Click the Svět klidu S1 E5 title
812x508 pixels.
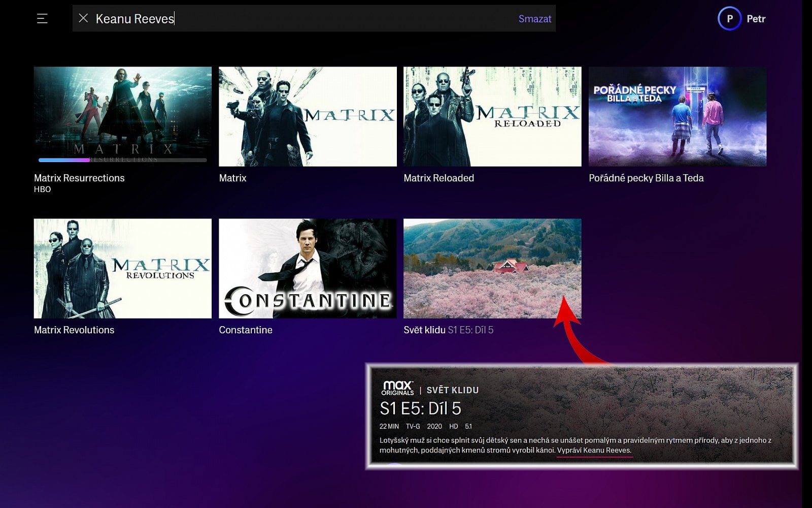tap(449, 330)
